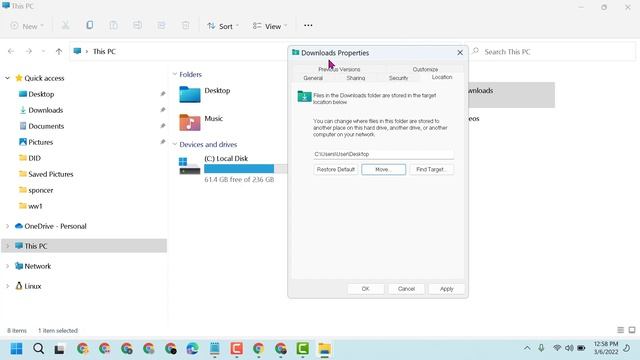Screen dimensions: 640x360
Task: Click the Paste icon in toolbar
Action: [113, 25]
